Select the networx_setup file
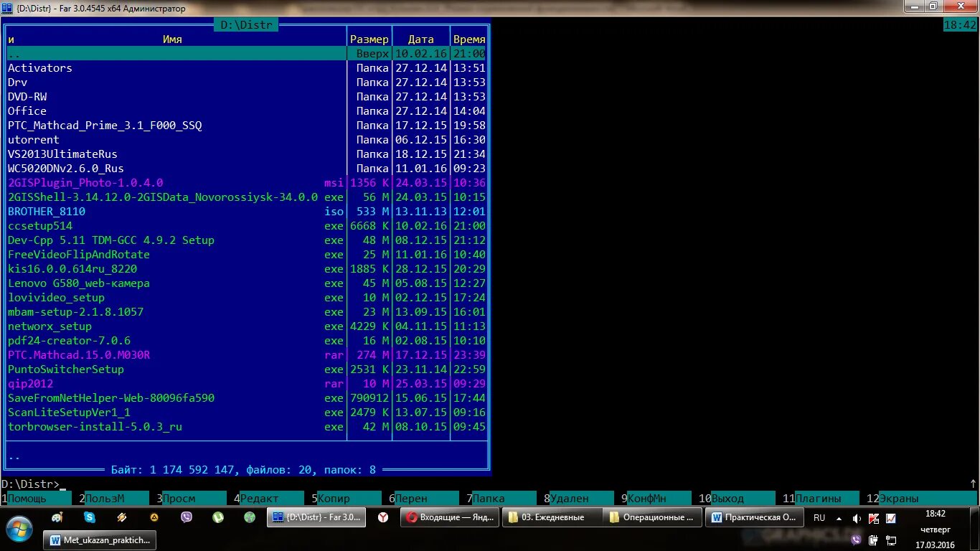Viewport: 980px width, 551px height. click(x=246, y=326)
